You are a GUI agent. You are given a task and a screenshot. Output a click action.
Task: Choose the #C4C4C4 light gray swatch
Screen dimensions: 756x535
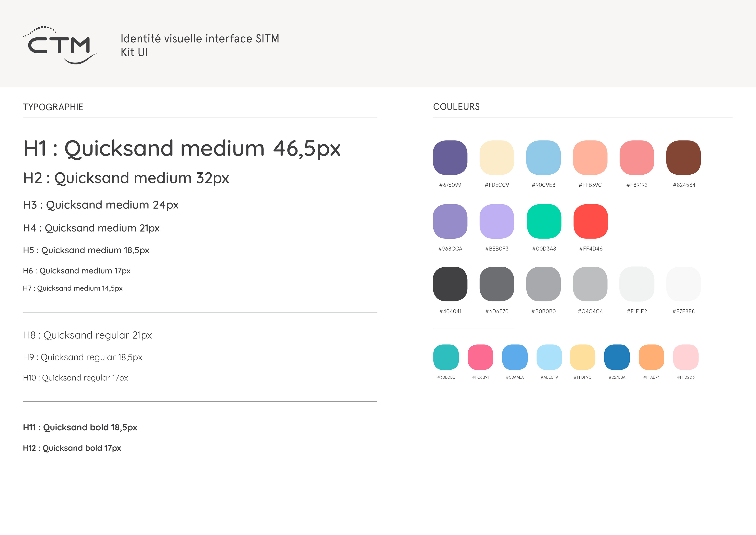pyautogui.click(x=590, y=284)
